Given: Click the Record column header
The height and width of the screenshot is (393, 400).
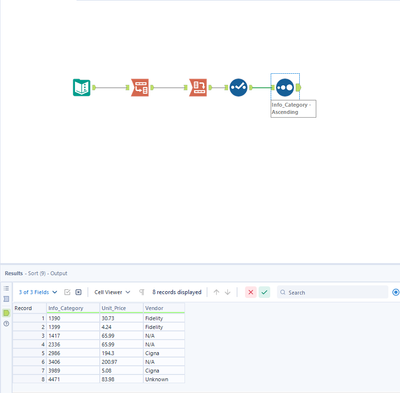Looking at the screenshot, I should 29,308.
